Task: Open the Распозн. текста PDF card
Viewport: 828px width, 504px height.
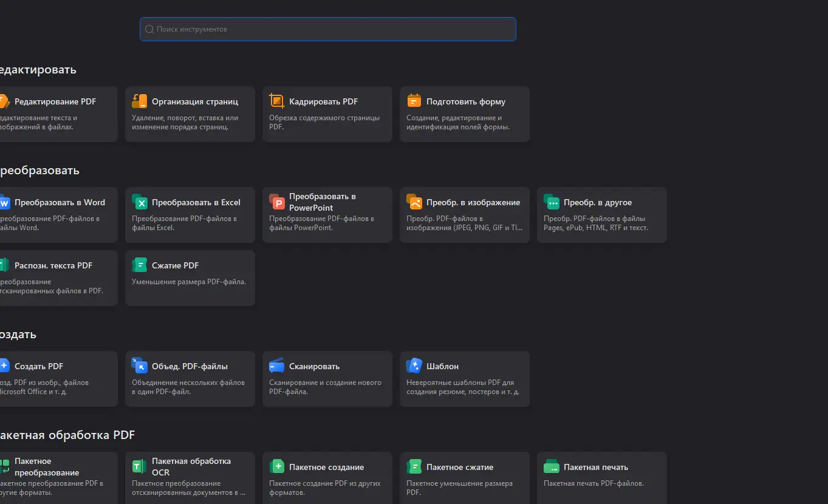Action: [58, 278]
